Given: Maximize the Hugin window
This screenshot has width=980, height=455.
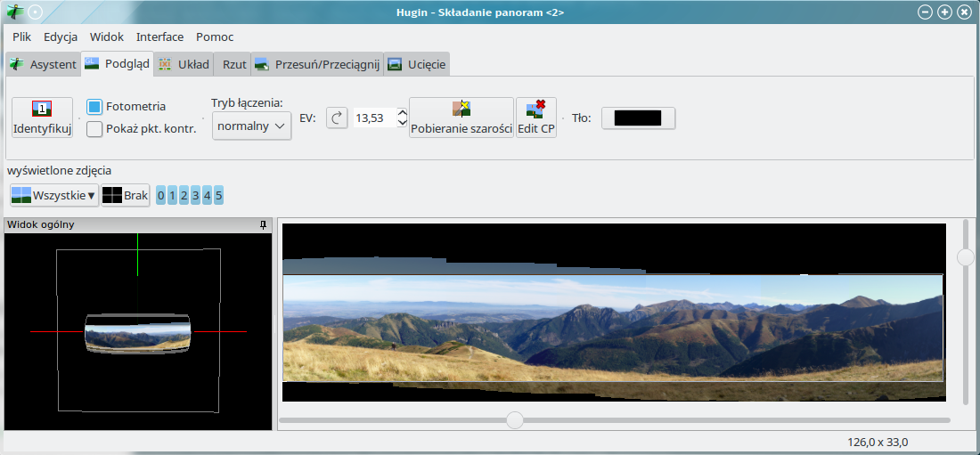Looking at the screenshot, I should tap(945, 12).
